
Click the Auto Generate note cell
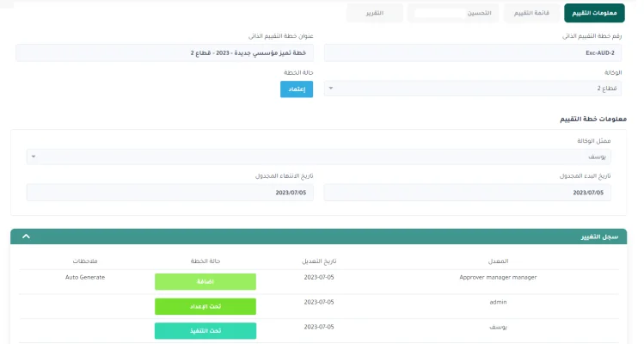click(x=84, y=278)
